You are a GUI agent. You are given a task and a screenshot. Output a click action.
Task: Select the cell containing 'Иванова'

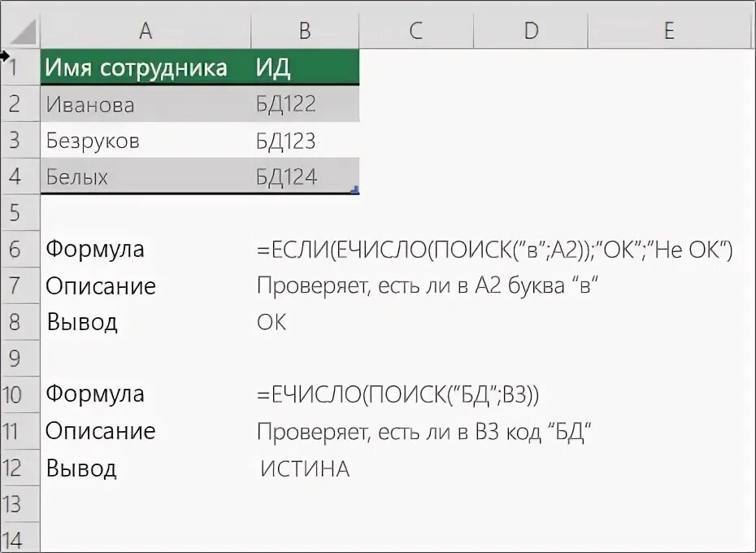click(x=146, y=104)
